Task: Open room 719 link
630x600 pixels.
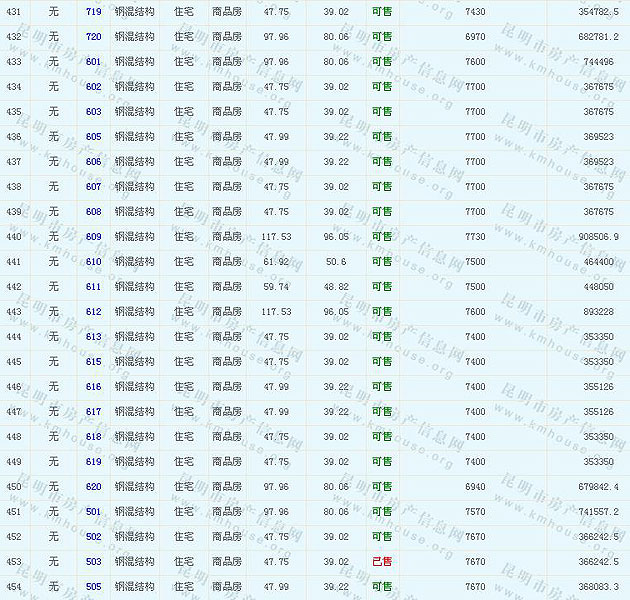Action: point(94,12)
